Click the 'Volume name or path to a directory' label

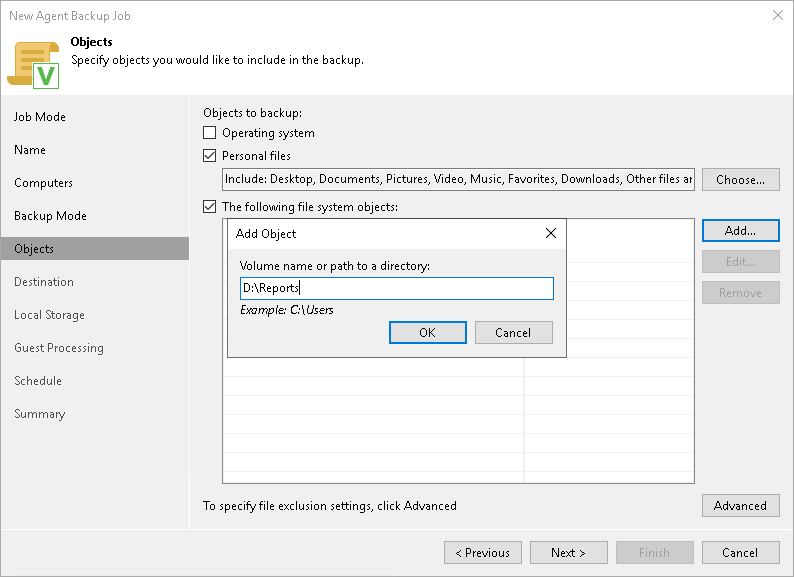335,266
